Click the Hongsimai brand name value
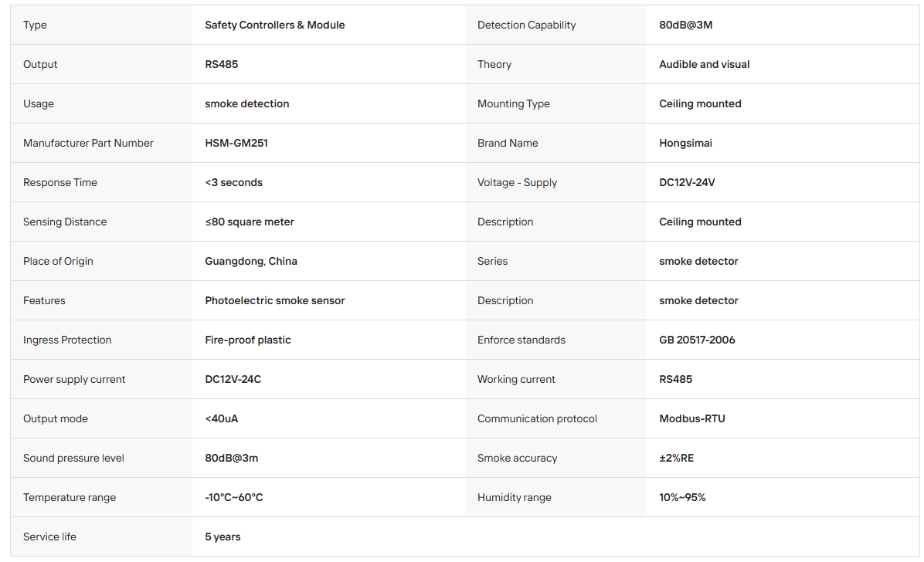This screenshot has height=562, width=924. point(685,143)
